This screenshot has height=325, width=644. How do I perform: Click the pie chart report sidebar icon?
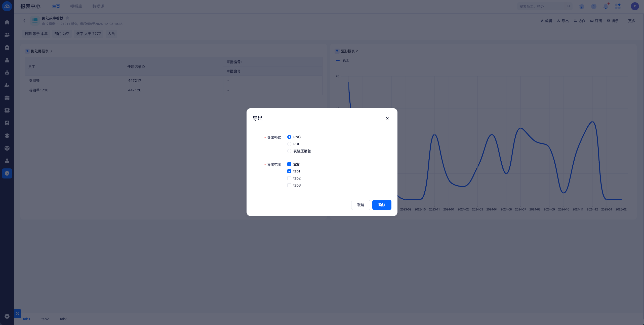[7, 173]
